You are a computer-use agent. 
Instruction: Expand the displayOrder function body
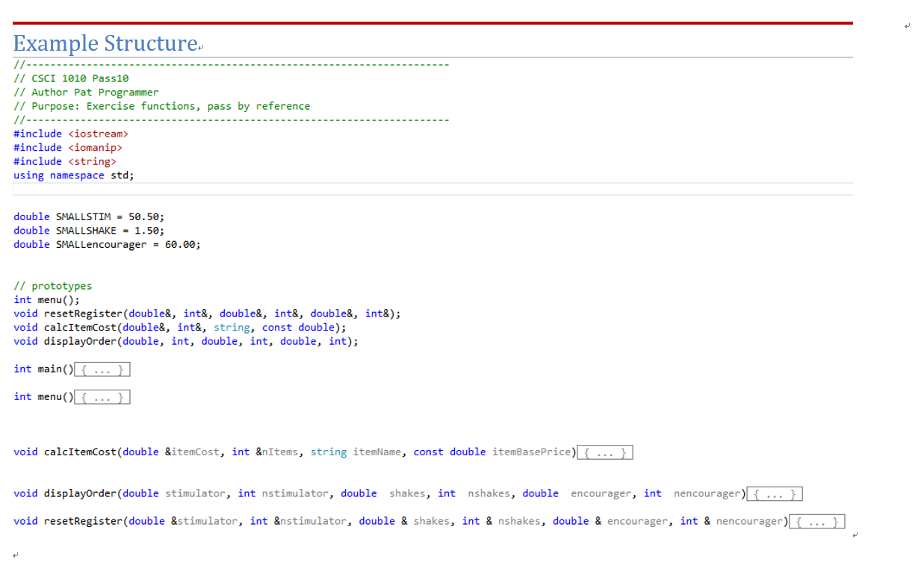pos(774,493)
